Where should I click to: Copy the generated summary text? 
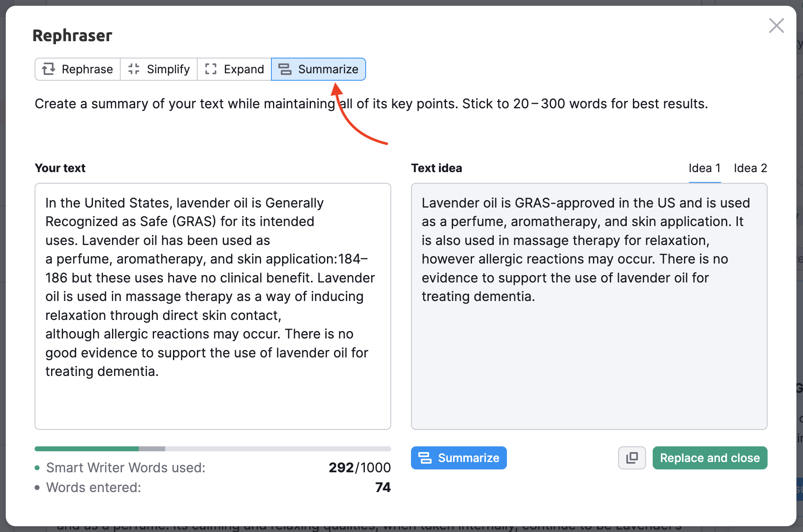coord(632,458)
